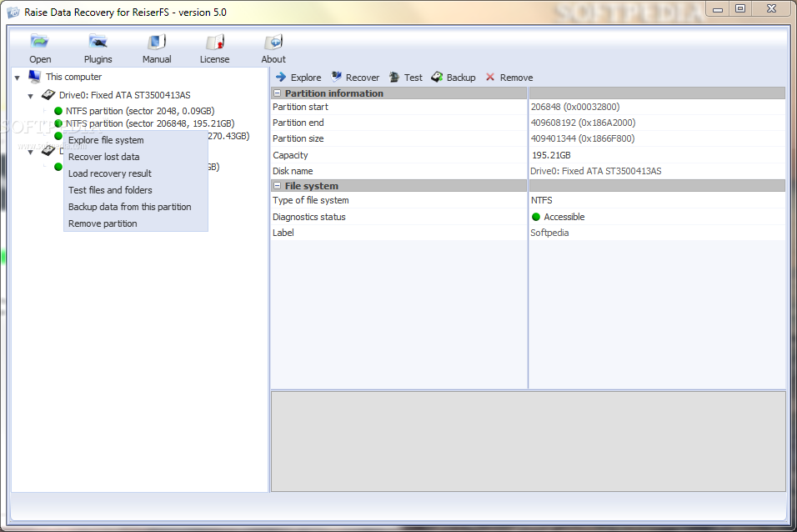Click the Partition end row label
797x532 pixels.
tap(298, 123)
